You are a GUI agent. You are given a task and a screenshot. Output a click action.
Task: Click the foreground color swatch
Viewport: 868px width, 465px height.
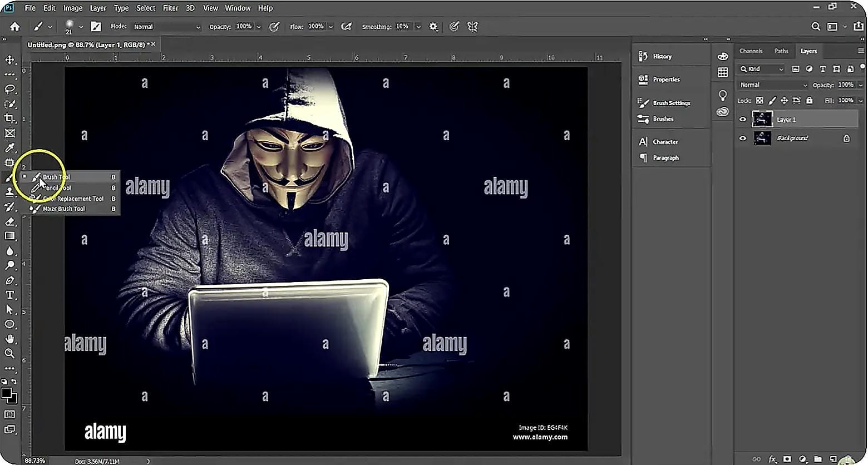tap(7, 394)
